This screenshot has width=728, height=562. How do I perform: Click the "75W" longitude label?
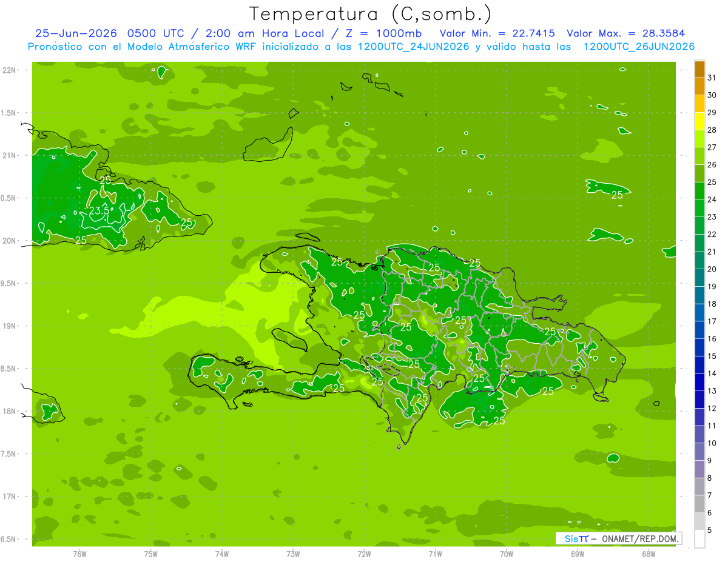[151, 554]
